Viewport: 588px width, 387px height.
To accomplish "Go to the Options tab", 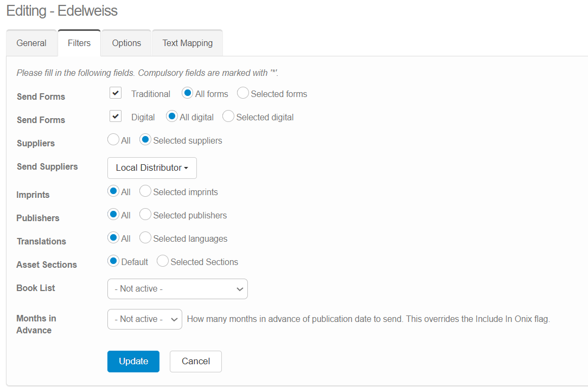I will click(126, 43).
